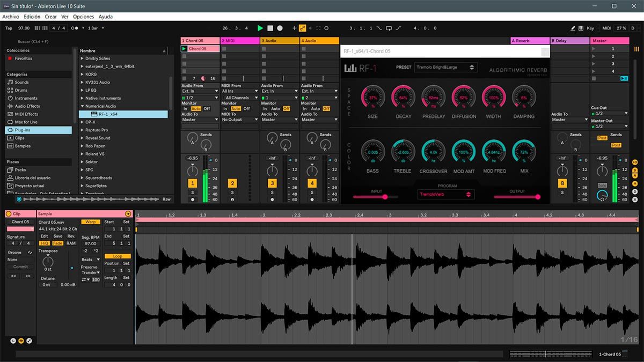Open the Ver menu
This screenshot has height=362, width=644.
[64, 17]
